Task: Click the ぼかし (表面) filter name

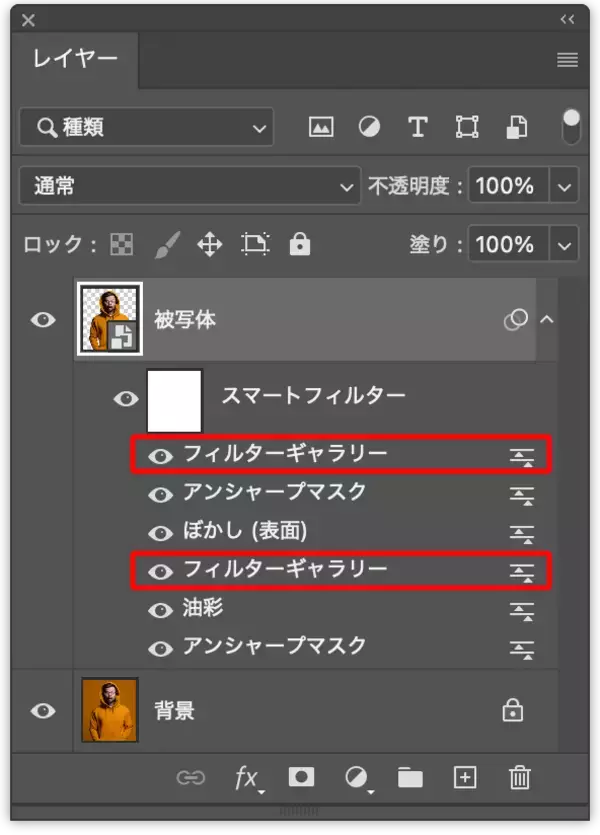Action: click(x=245, y=530)
